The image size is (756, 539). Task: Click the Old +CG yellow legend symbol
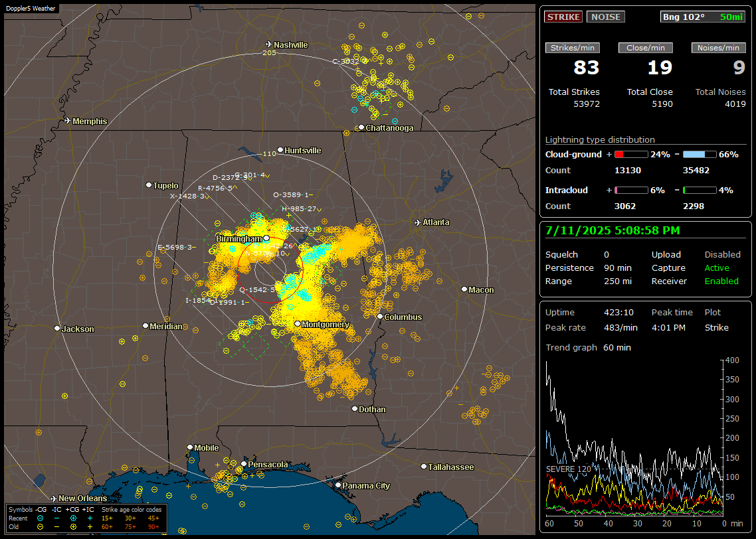coord(73,527)
